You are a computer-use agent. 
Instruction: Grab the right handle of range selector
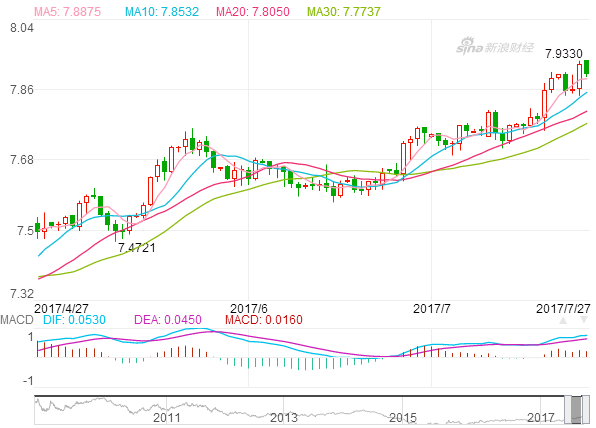tap(586, 409)
